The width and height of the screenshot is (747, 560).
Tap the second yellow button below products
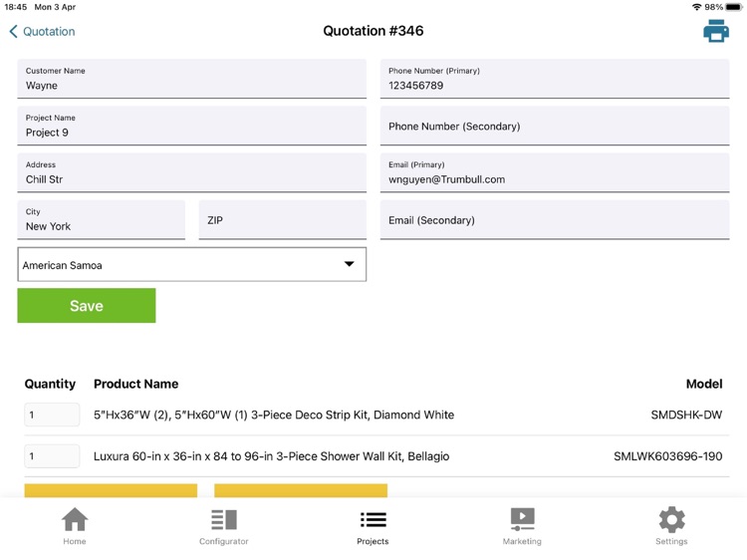point(301,490)
